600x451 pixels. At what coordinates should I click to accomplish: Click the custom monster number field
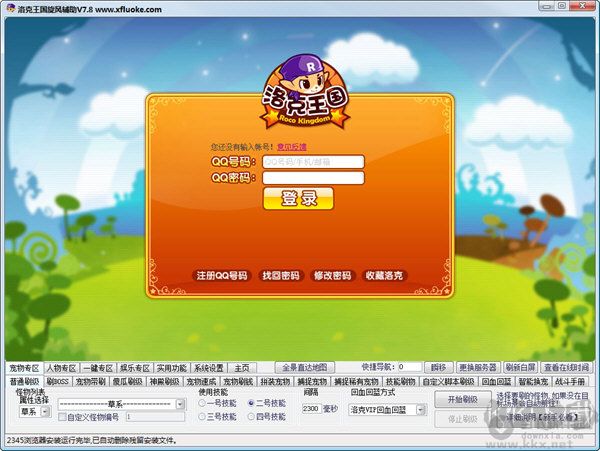[155, 417]
